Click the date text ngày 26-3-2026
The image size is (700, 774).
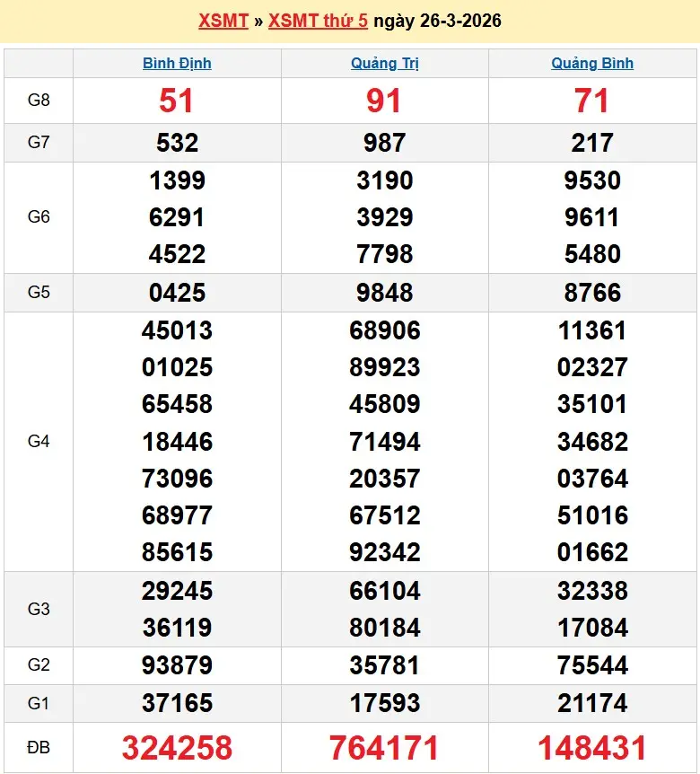437,21
